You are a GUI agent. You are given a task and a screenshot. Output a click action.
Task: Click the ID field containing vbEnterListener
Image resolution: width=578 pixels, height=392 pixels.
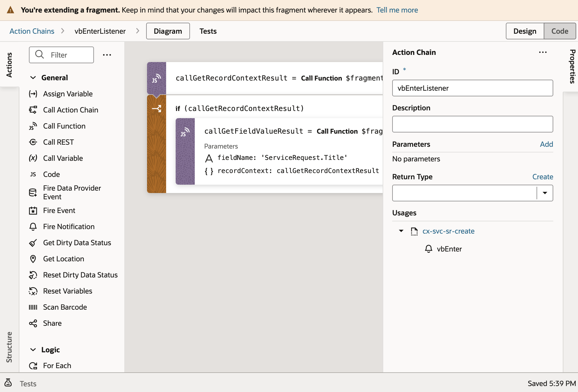coord(472,88)
